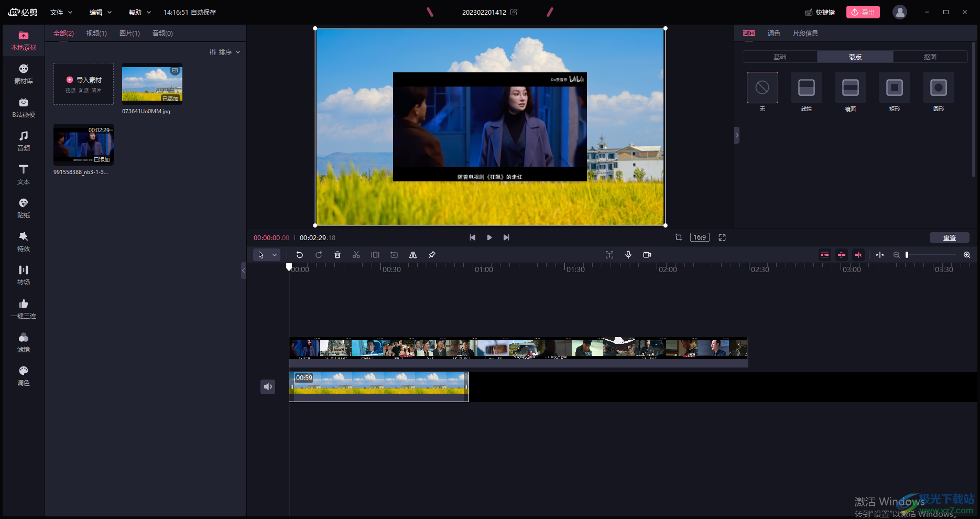This screenshot has height=519, width=980.
Task: Switch to the 调色 properties tab
Action: click(x=774, y=34)
